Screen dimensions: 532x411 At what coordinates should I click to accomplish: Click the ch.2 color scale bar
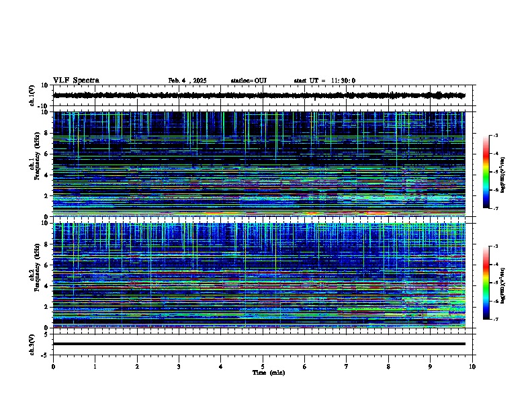486,283
